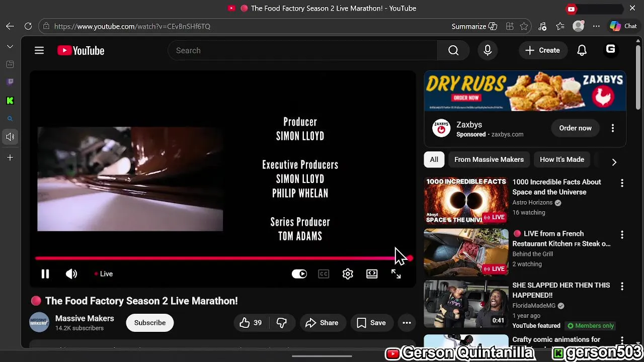The image size is (644, 362).
Task: Click the browser address bar URL
Action: pyautogui.click(x=132, y=26)
